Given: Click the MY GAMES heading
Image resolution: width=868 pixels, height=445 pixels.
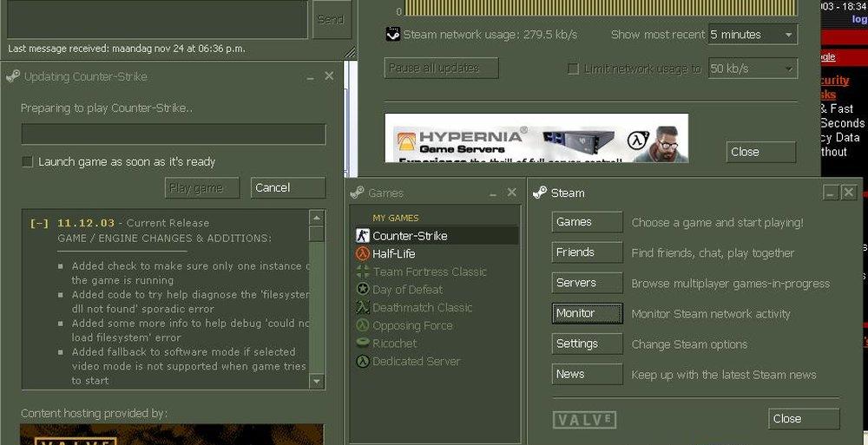Looking at the screenshot, I should pyautogui.click(x=395, y=218).
